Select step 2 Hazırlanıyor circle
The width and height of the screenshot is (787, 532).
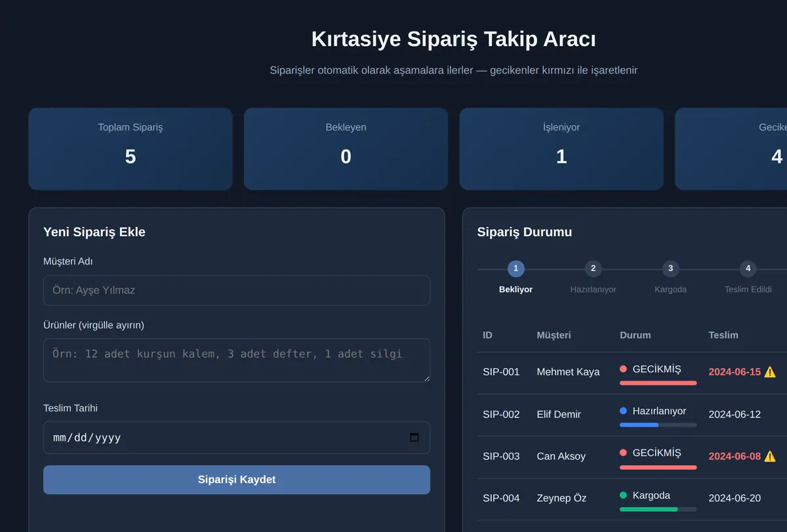point(593,268)
